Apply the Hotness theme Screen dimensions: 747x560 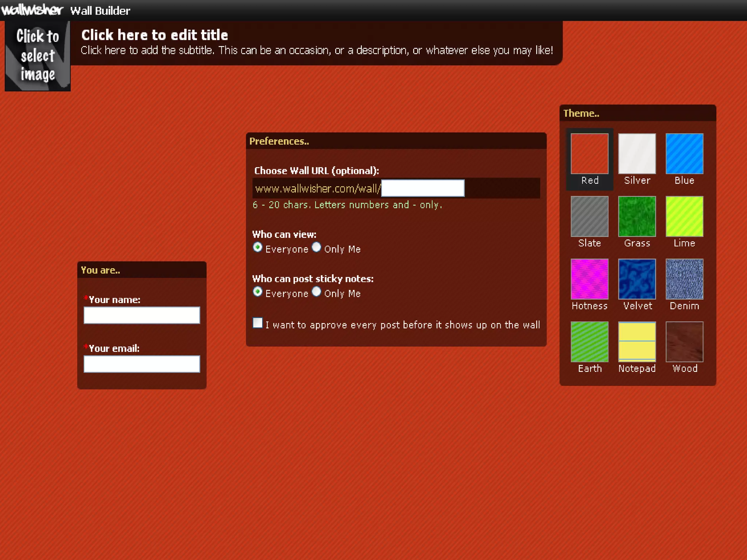pos(589,279)
